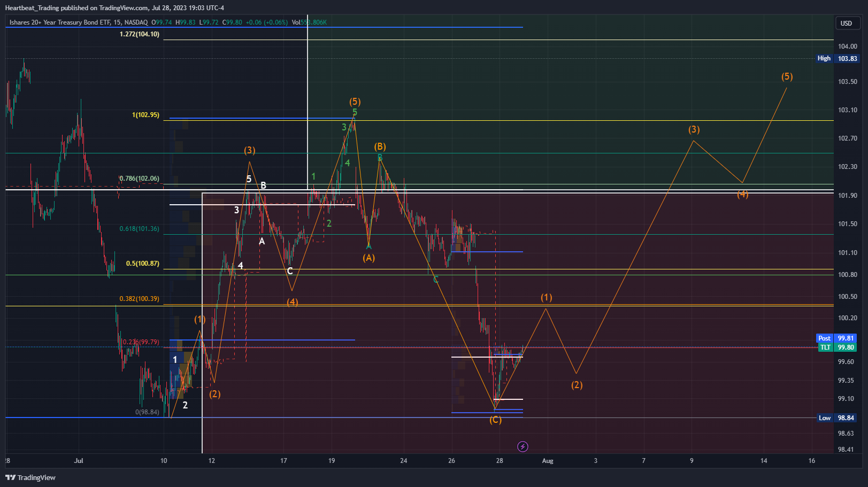This screenshot has width=868, height=487.
Task: Open the USD currency selector
Action: (848, 23)
